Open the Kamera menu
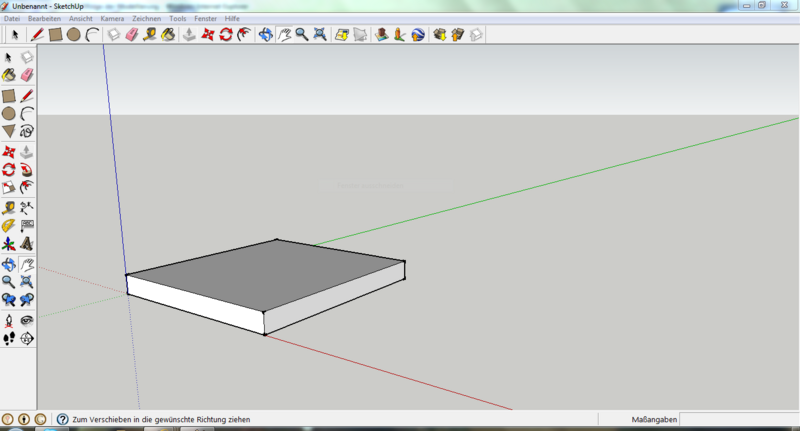 coord(112,19)
